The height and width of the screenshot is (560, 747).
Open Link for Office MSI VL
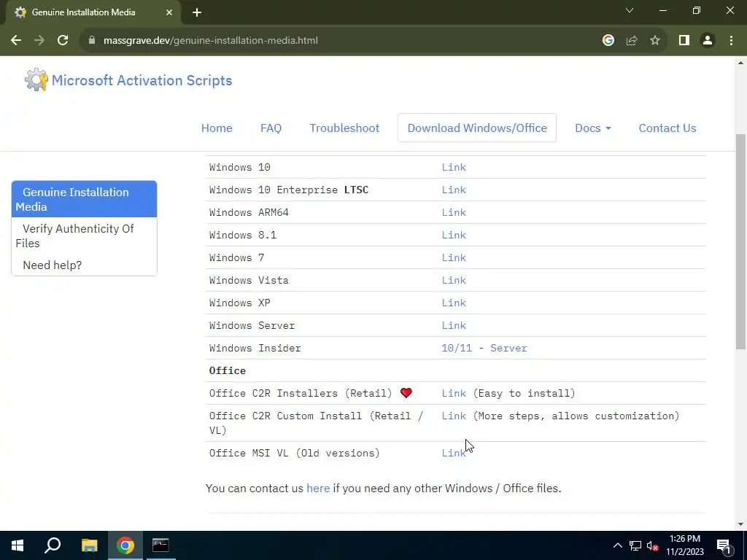[454, 453]
